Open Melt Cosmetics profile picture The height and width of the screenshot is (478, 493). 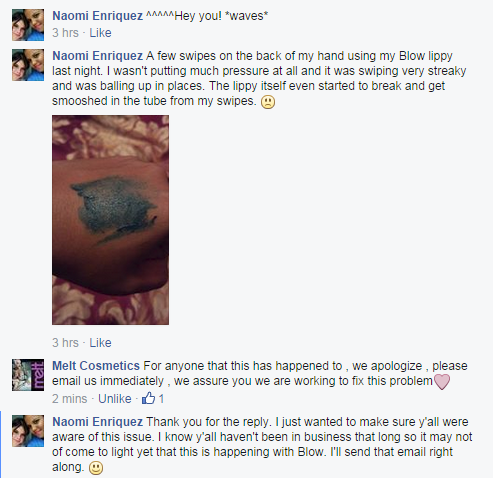[28, 375]
